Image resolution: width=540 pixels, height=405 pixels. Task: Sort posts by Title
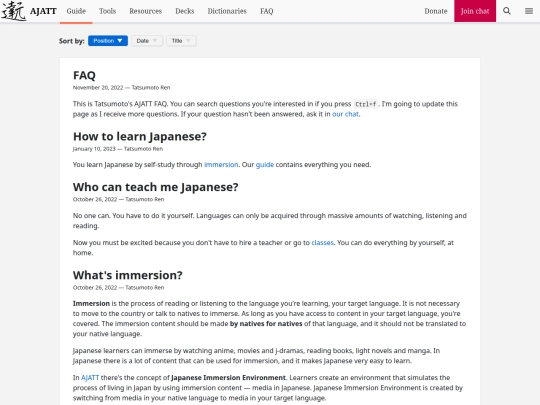click(x=181, y=41)
